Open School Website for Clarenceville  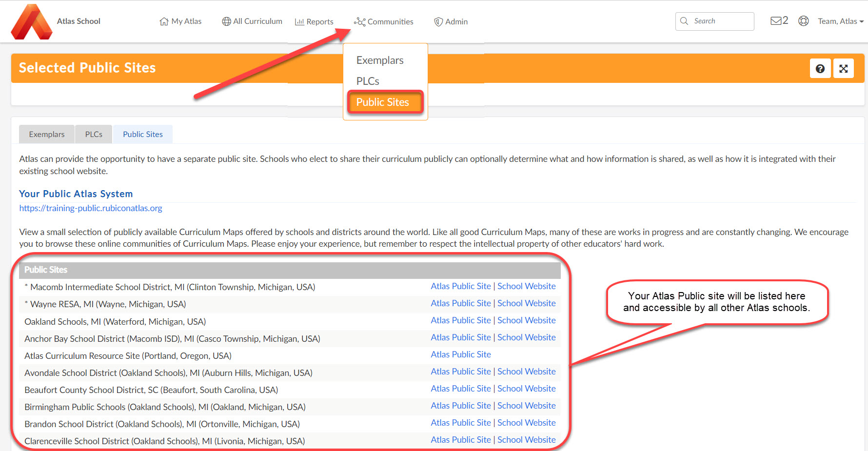(x=527, y=440)
